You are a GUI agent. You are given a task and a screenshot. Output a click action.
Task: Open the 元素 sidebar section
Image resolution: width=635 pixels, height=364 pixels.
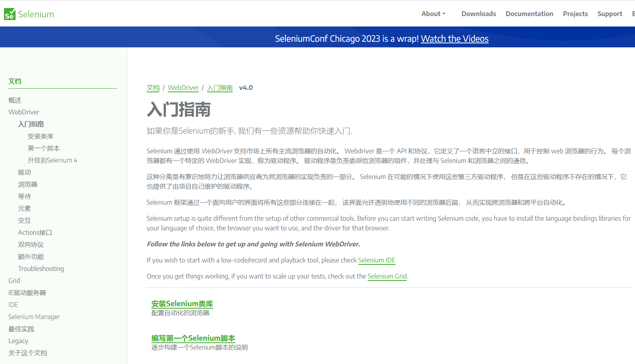[24, 208]
